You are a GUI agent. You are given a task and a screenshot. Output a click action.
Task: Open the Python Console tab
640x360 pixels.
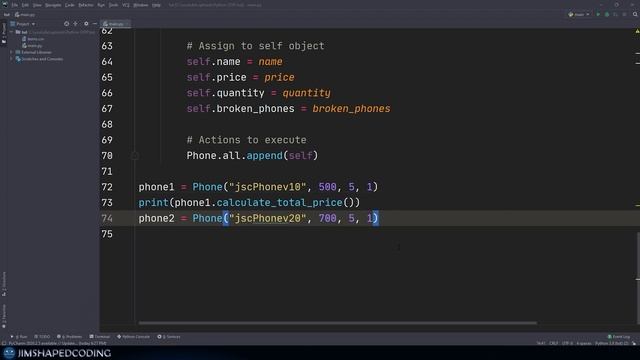133,337
